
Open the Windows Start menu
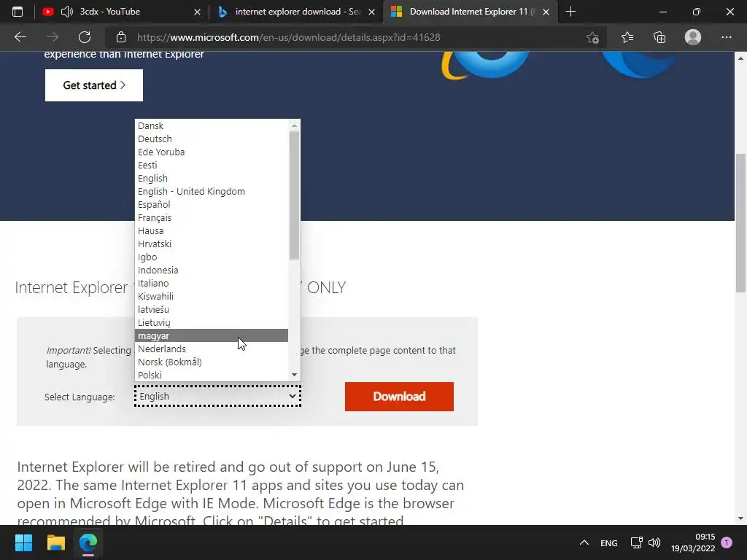[x=23, y=542]
